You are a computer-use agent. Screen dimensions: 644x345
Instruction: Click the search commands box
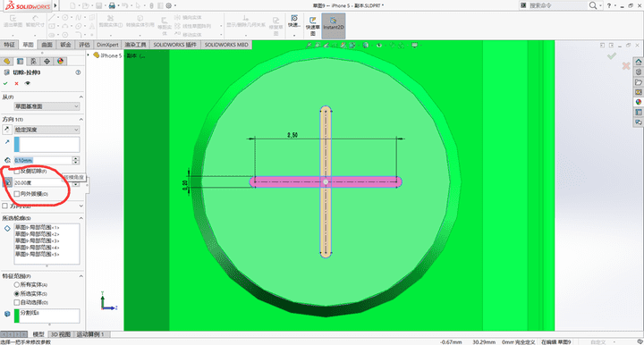556,5
